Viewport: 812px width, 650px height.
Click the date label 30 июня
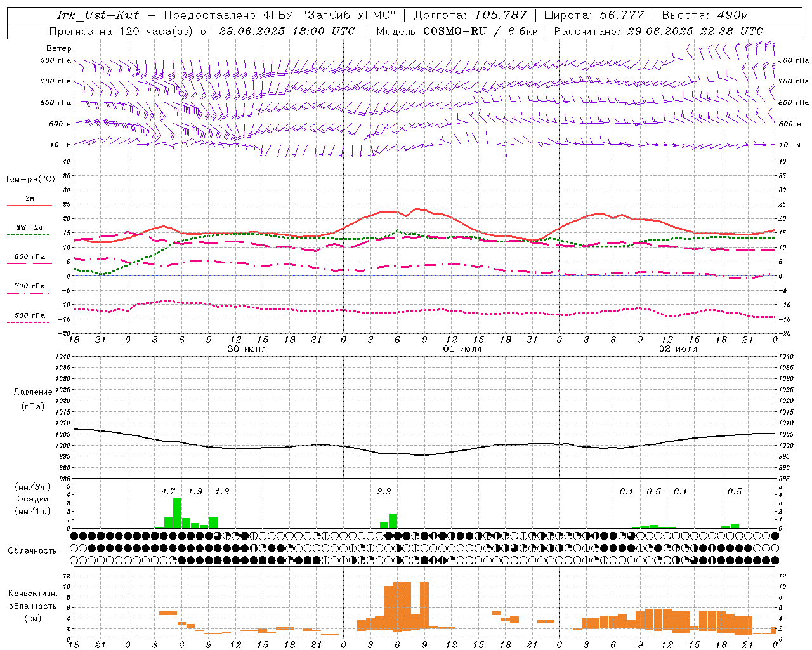point(247,349)
